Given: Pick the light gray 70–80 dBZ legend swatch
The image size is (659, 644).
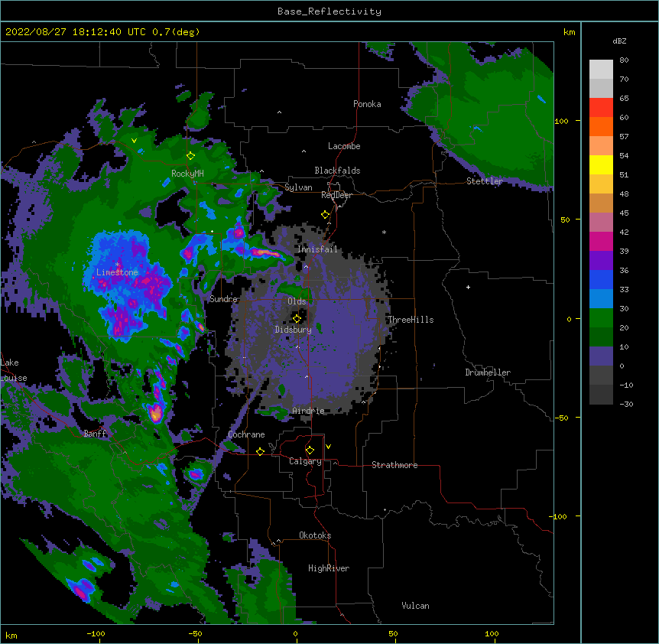Looking at the screenshot, I should tap(601, 69).
